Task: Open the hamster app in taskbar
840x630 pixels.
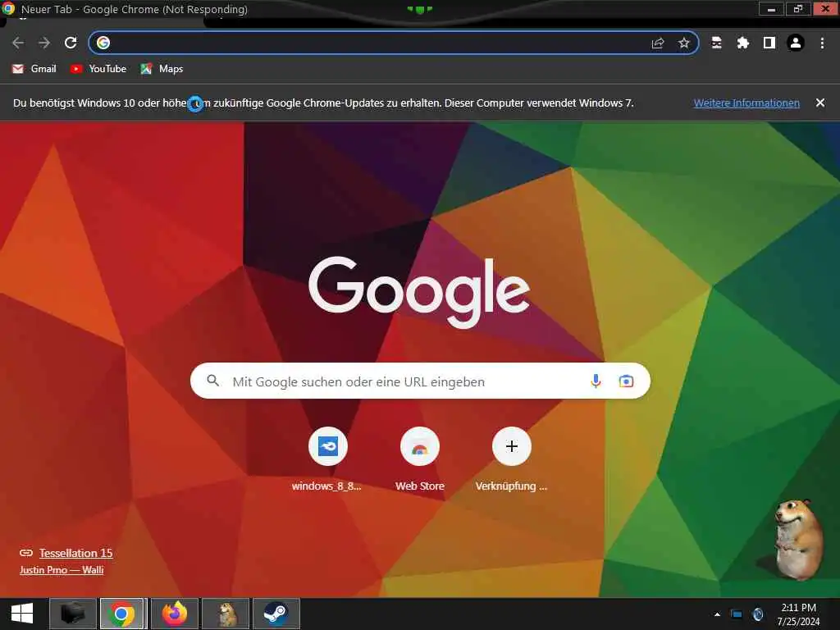Action: coord(226,614)
